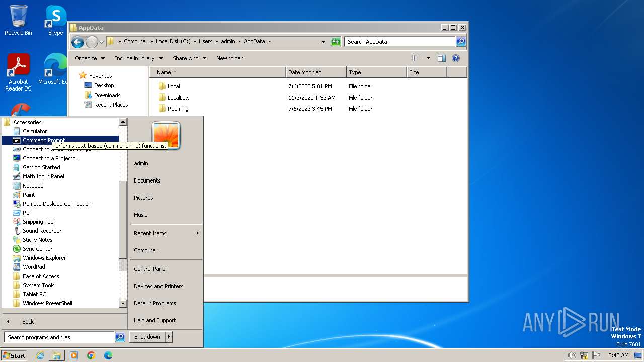Screen dimensions: 644x362
Task: Click Explorer Back navigation button
Action: [x=77, y=42]
